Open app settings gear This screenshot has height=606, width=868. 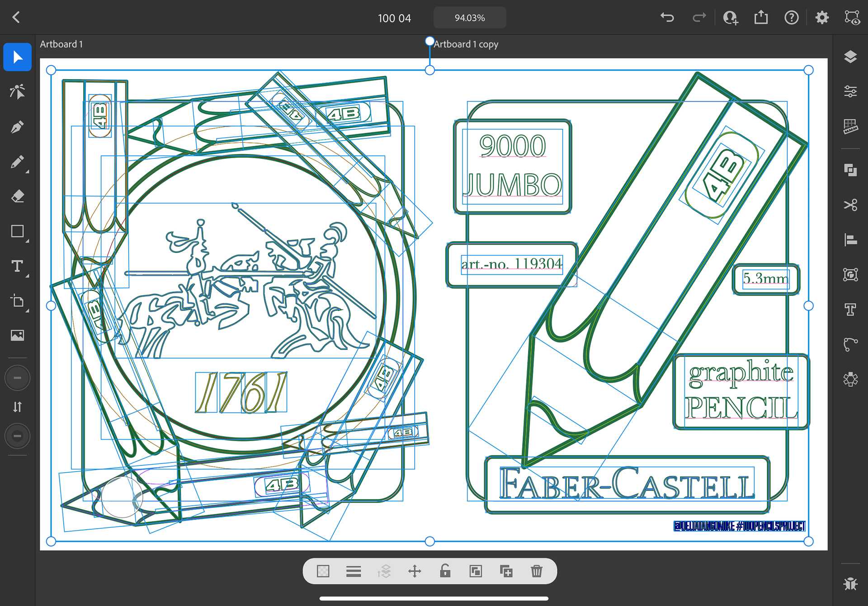[x=822, y=18]
